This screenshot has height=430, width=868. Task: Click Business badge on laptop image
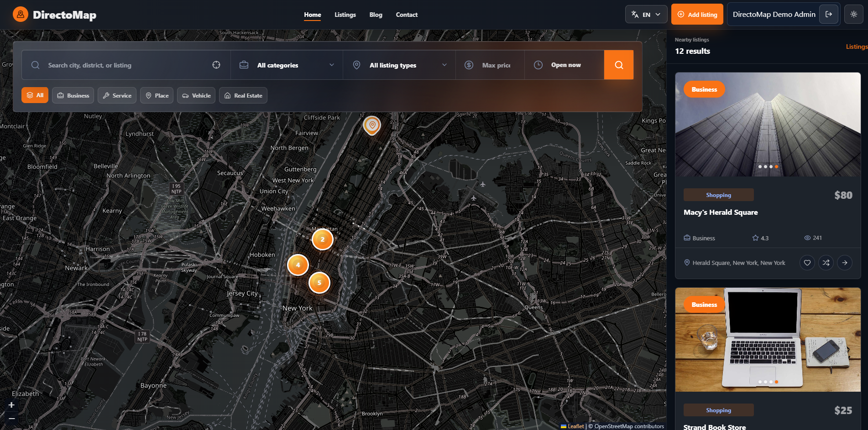(x=704, y=305)
